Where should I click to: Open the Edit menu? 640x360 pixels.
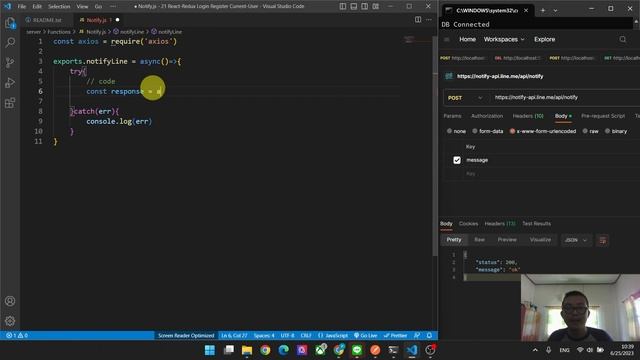coord(37,7)
